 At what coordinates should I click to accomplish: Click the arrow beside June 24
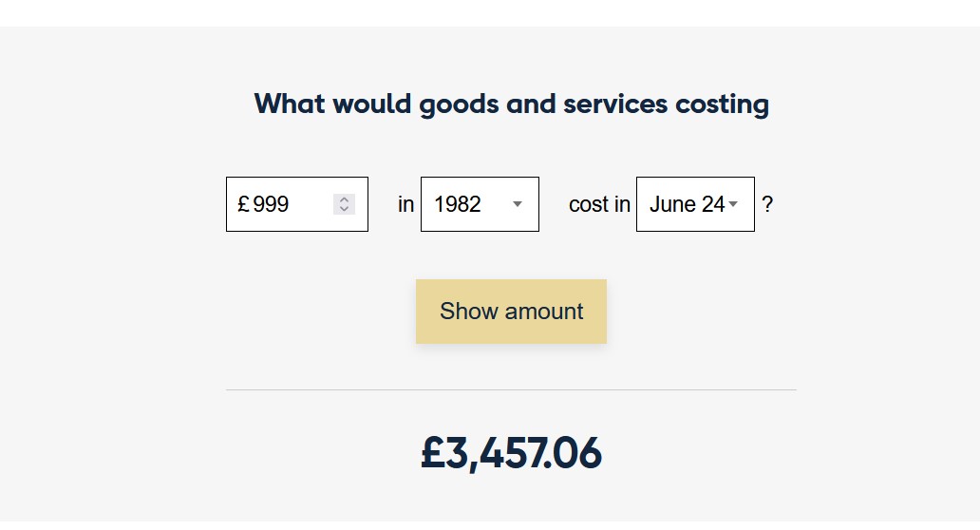pyautogui.click(x=733, y=204)
